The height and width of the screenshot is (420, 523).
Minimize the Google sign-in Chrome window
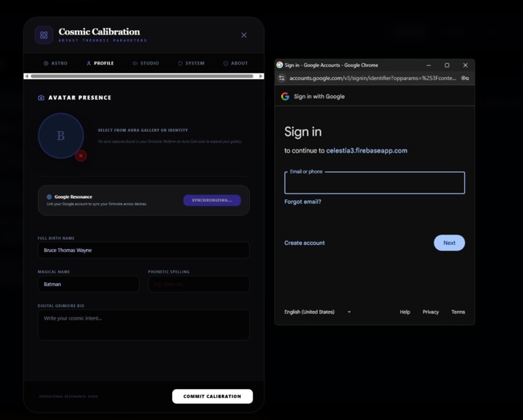pos(429,65)
